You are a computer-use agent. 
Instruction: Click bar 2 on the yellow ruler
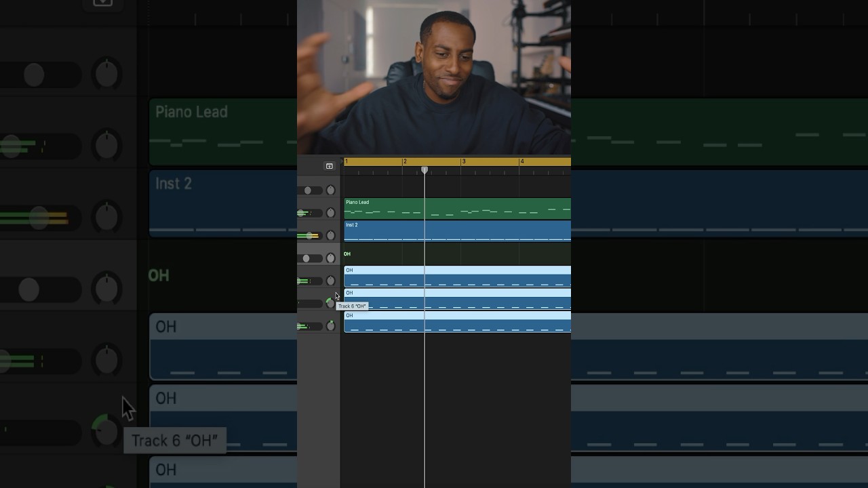[405, 161]
